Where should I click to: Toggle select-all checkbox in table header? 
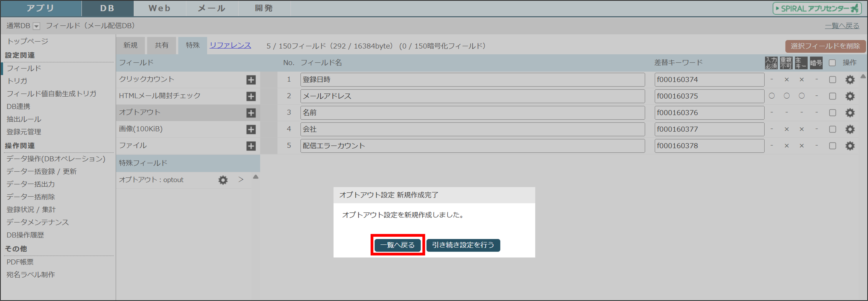[832, 63]
